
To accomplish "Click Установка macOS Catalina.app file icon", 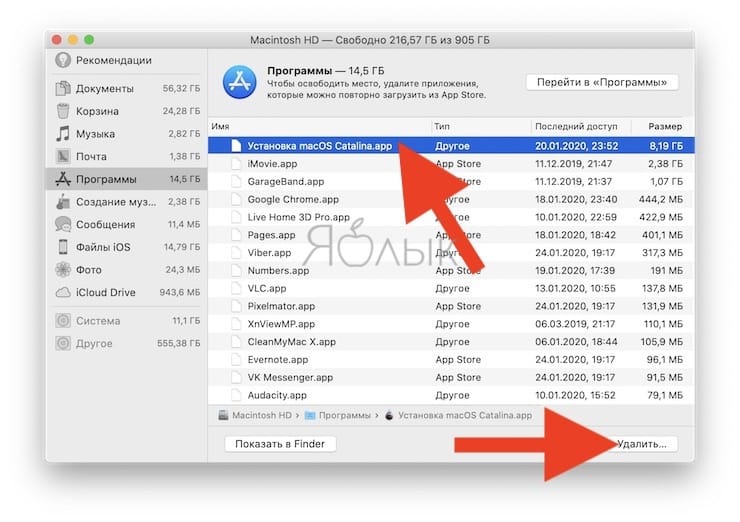I will pos(236,146).
